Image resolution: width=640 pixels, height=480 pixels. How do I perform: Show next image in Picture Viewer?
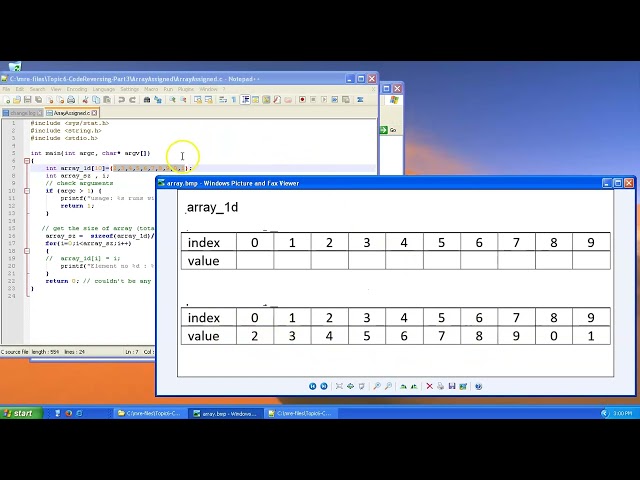(324, 386)
